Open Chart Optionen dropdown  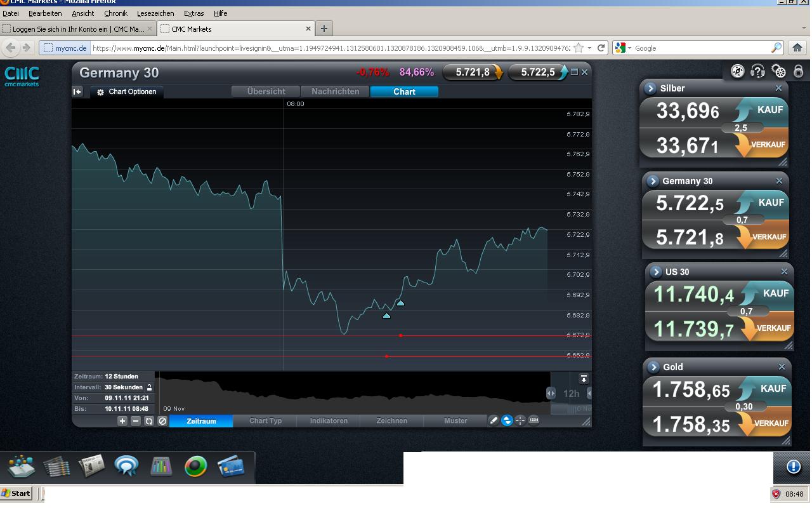(x=126, y=92)
